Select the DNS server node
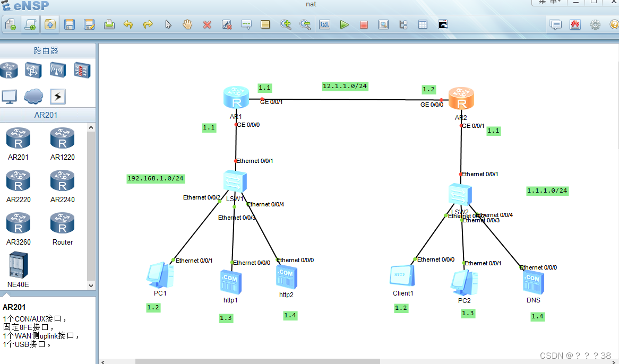619x364 pixels. coord(534,282)
